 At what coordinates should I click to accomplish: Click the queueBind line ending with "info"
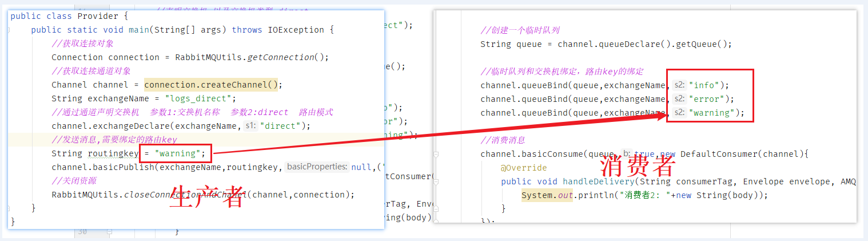click(x=605, y=85)
